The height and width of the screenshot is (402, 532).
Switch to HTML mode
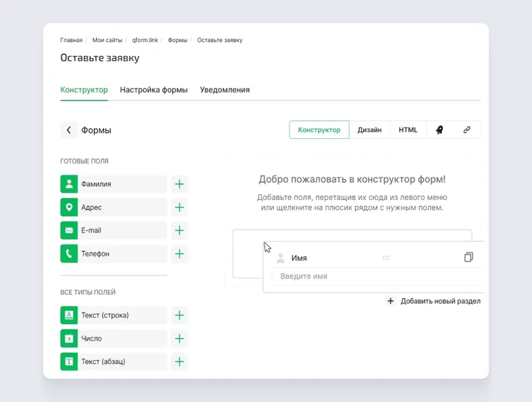pos(408,130)
